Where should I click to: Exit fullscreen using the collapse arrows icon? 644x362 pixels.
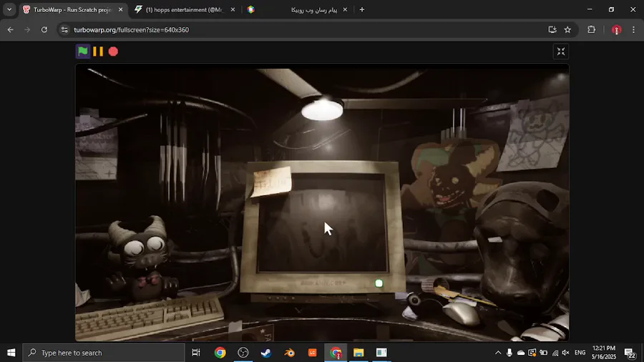pyautogui.click(x=561, y=52)
